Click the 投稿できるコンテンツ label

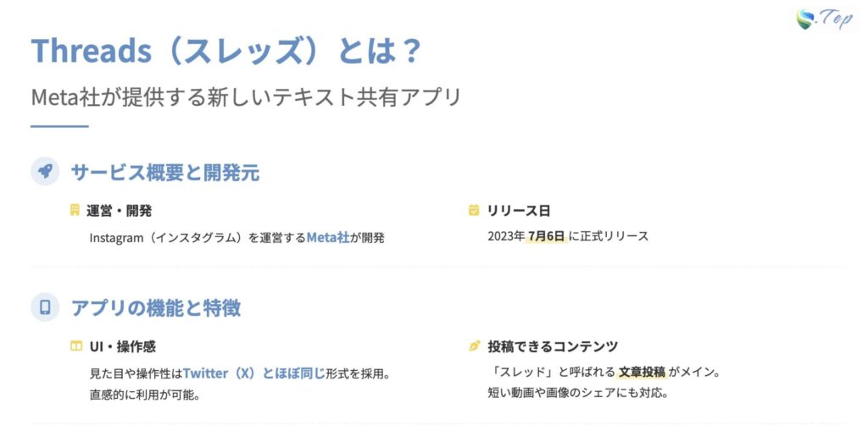pos(553,346)
